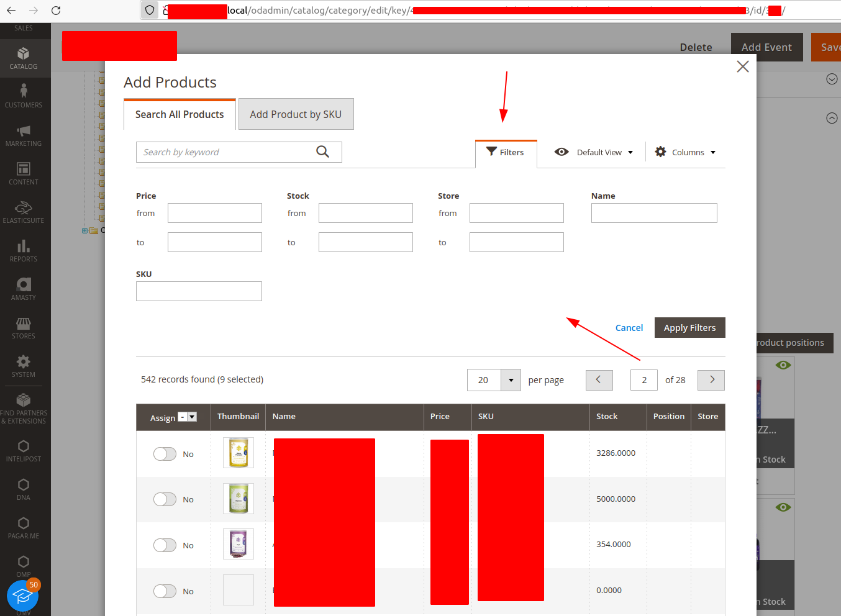Open the per page count dropdown

point(511,380)
